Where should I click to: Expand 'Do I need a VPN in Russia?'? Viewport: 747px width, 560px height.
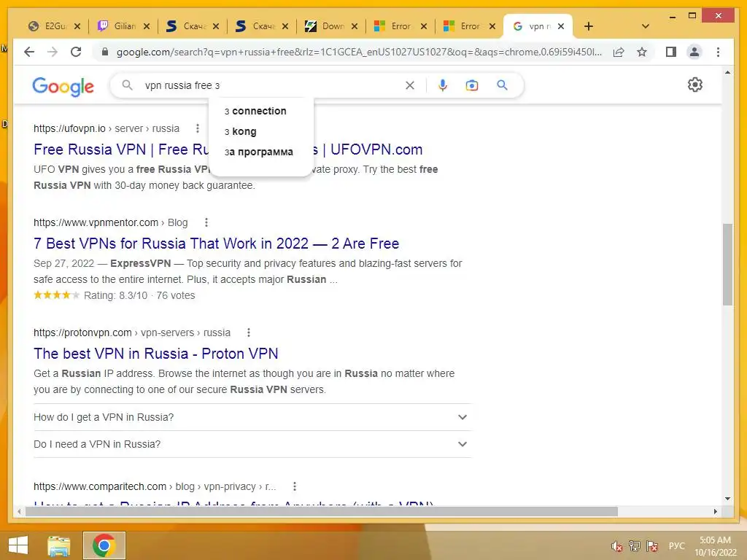click(x=252, y=444)
